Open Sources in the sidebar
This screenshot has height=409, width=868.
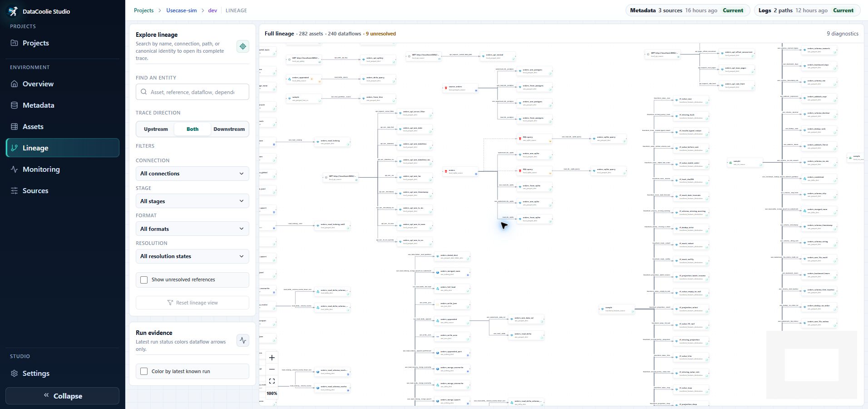click(63, 190)
